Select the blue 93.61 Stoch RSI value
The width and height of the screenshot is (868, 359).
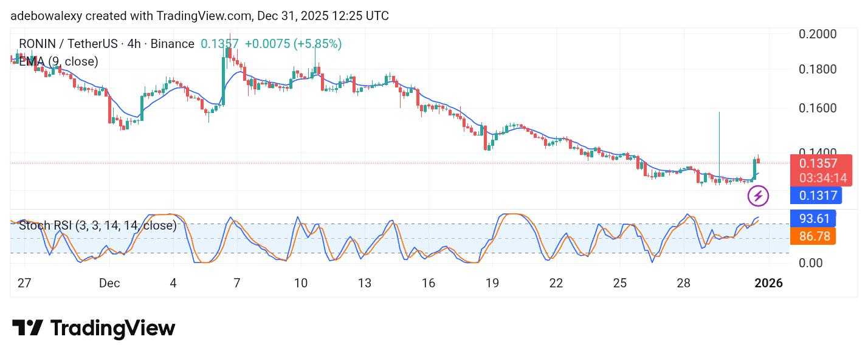(813, 217)
